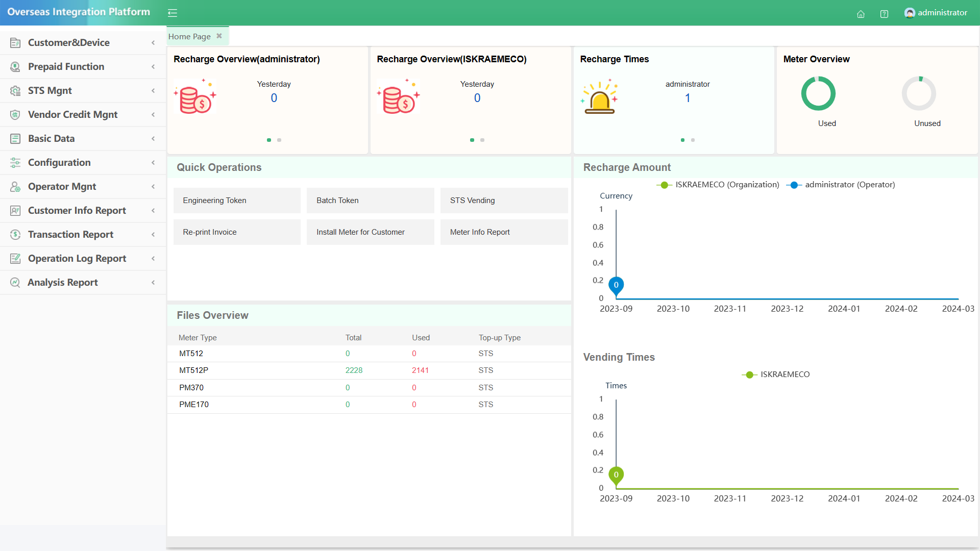Expand the Transaction Report menu arrow

[153, 235]
